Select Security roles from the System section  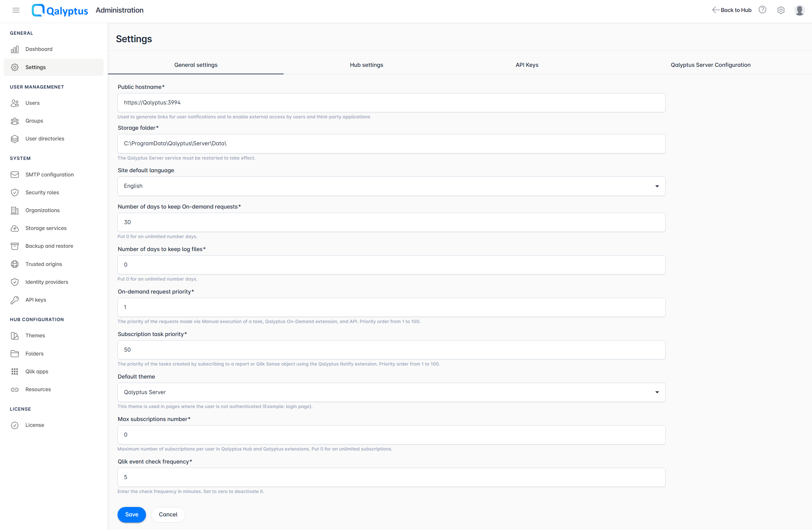tap(42, 192)
